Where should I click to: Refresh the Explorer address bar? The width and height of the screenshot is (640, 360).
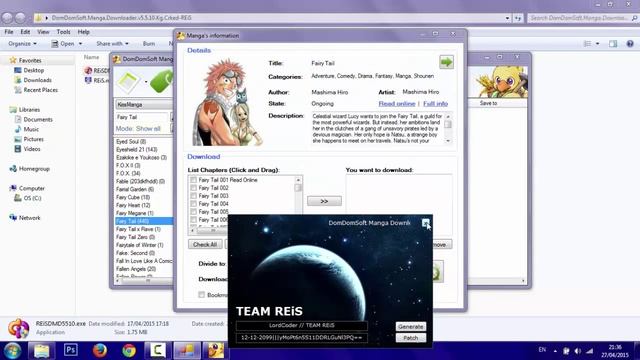[518, 18]
